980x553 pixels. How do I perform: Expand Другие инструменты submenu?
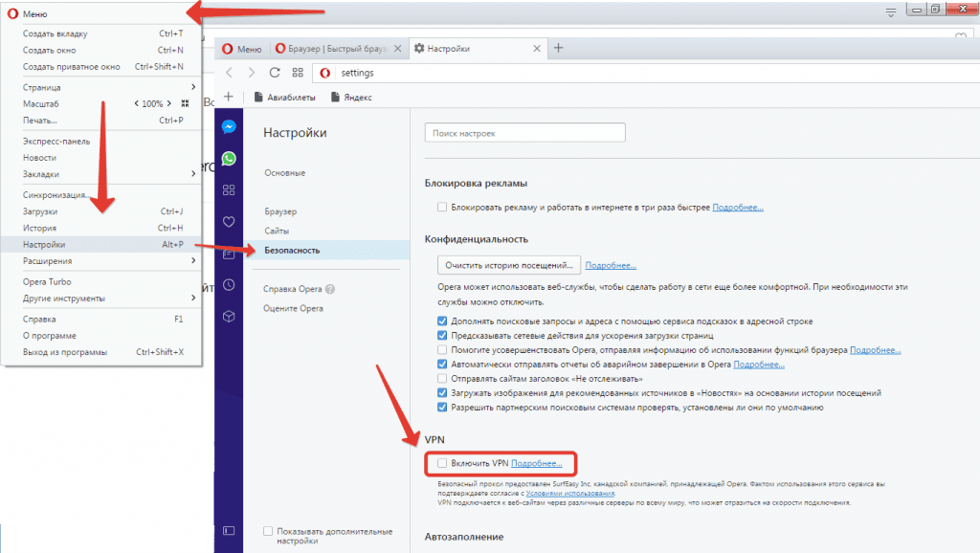coord(193,299)
